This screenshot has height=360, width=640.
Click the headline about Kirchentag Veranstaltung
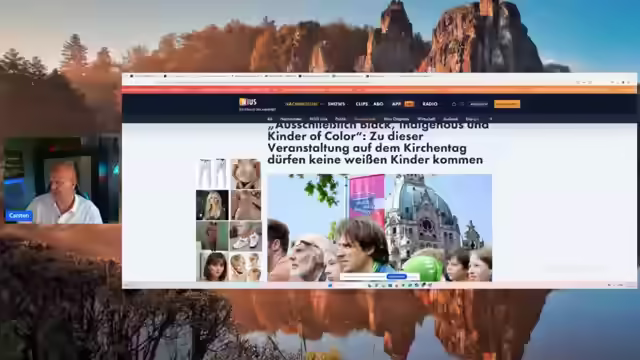378,144
